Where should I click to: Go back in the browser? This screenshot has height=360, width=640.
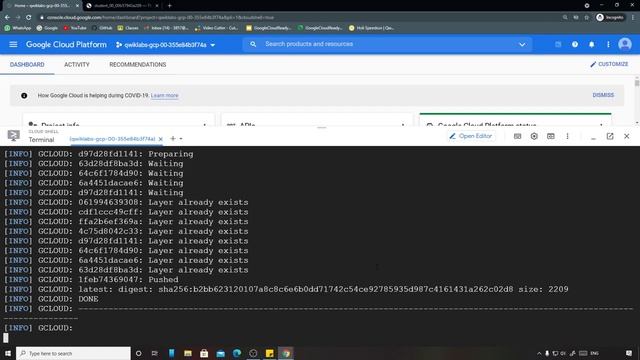[x=7, y=17]
